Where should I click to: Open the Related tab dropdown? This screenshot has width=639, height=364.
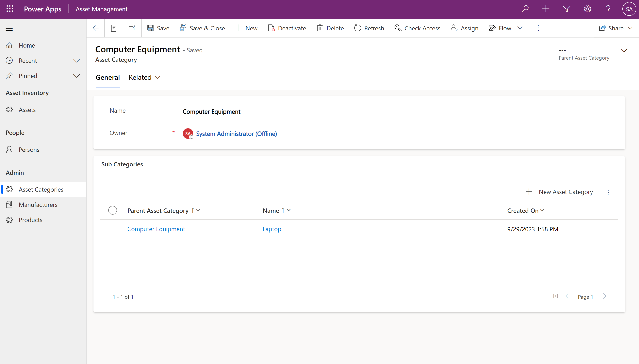(x=144, y=77)
